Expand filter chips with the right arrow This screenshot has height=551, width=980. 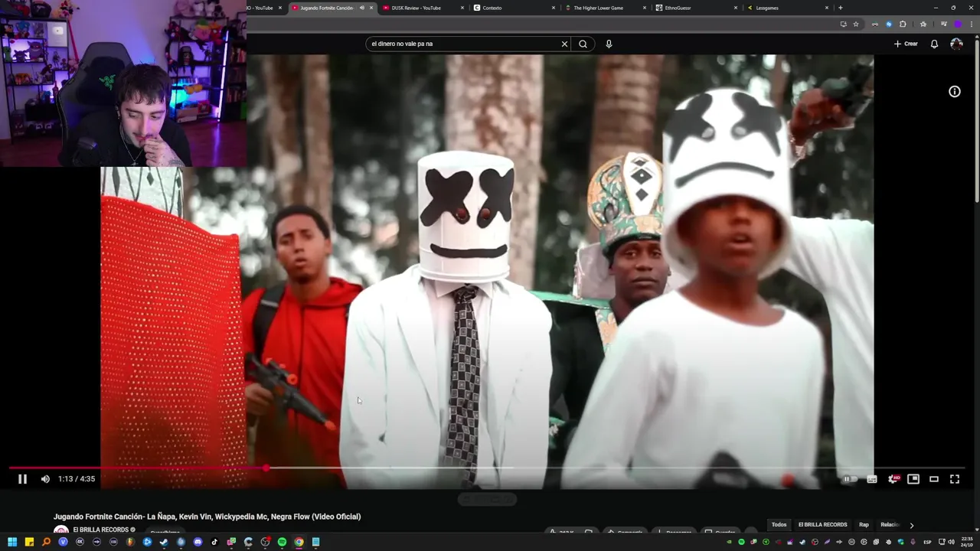pyautogui.click(x=911, y=525)
